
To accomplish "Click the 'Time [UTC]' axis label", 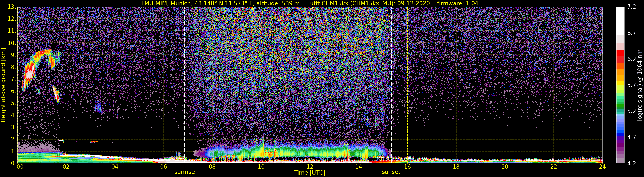I will pos(309,172).
